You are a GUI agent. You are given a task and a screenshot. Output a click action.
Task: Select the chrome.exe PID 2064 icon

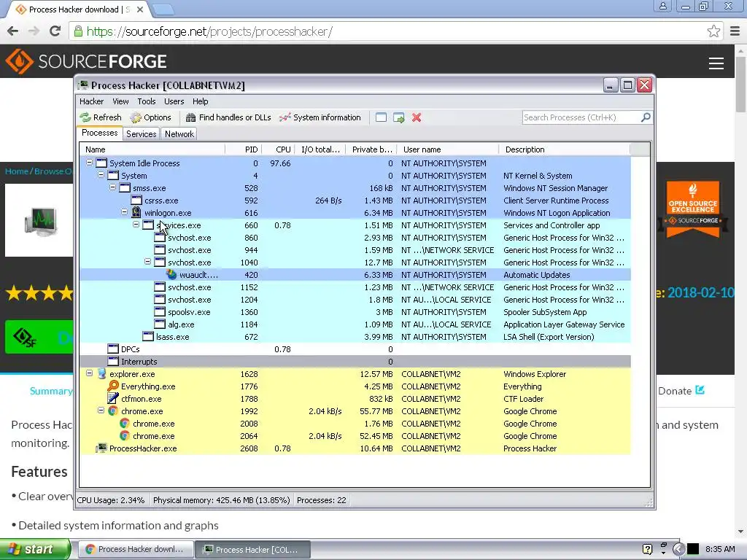tap(124, 436)
